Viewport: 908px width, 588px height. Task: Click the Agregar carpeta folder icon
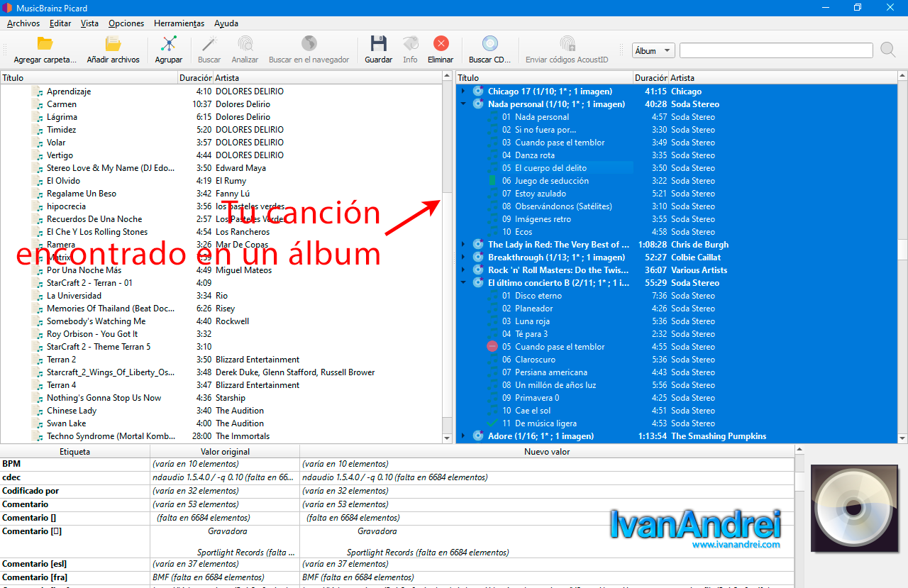pyautogui.click(x=45, y=43)
